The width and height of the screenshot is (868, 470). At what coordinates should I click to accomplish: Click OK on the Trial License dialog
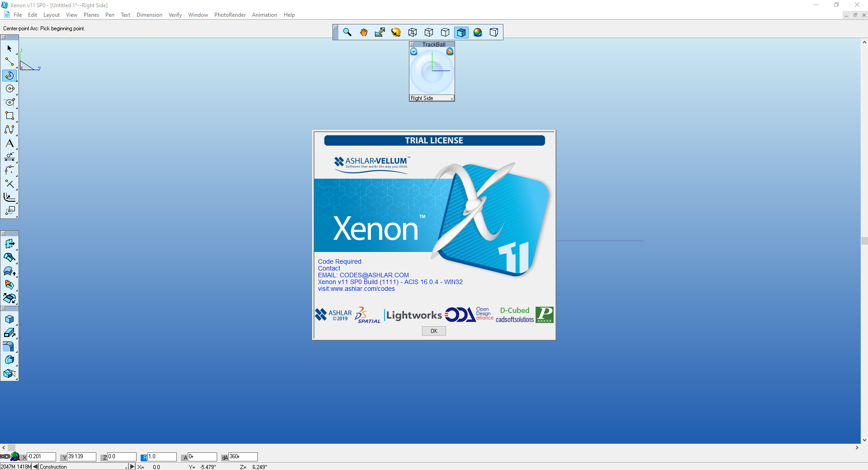(434, 331)
